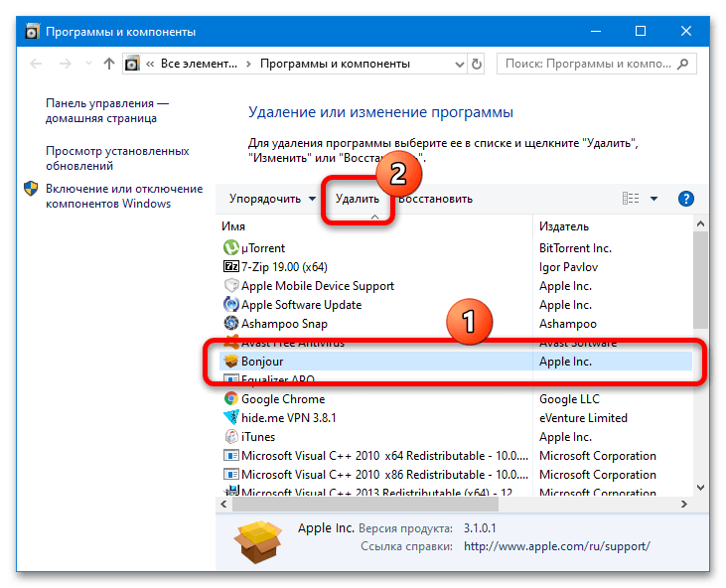The image size is (726, 588).
Task: Select the µTorrent row text
Action: pyautogui.click(x=263, y=247)
